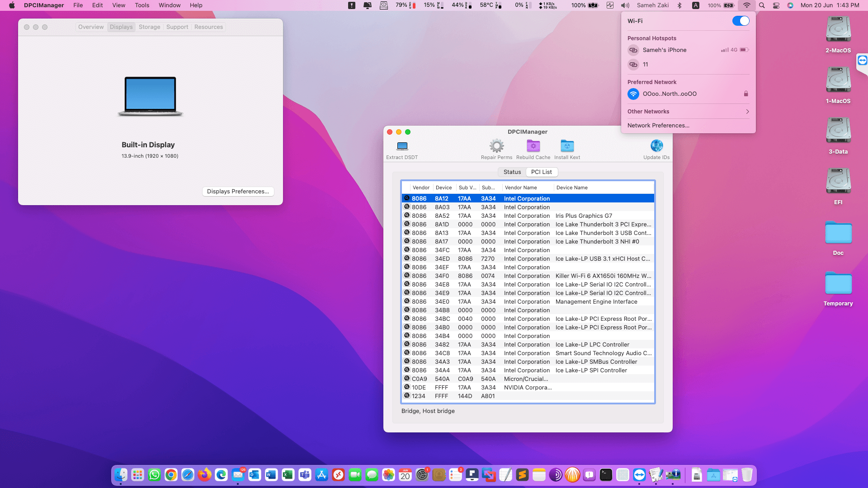Click the Bluetooth icon in the menu bar
The image size is (868, 488).
(x=679, y=5)
